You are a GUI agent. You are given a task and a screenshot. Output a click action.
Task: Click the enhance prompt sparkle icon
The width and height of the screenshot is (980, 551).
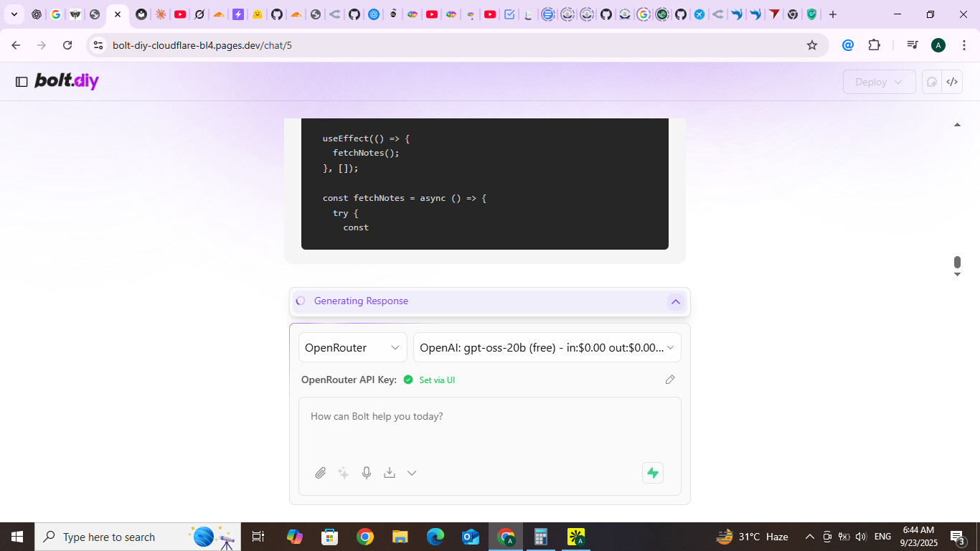(344, 473)
